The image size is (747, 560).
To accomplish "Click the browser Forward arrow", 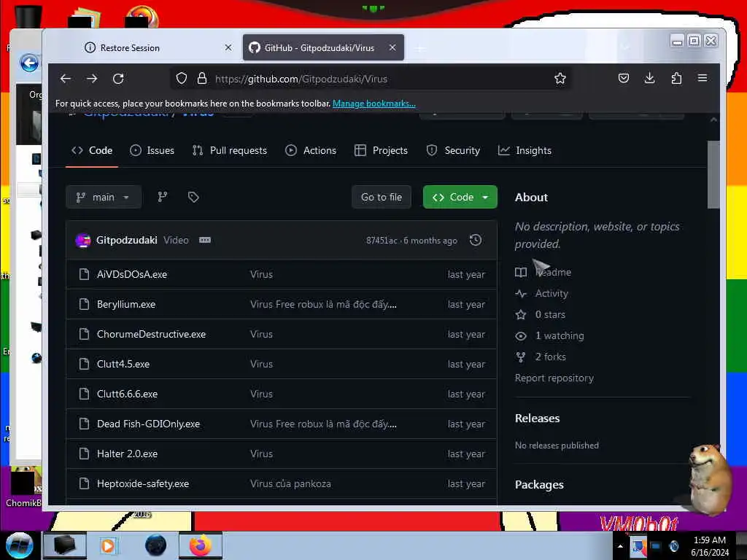I will (x=92, y=79).
